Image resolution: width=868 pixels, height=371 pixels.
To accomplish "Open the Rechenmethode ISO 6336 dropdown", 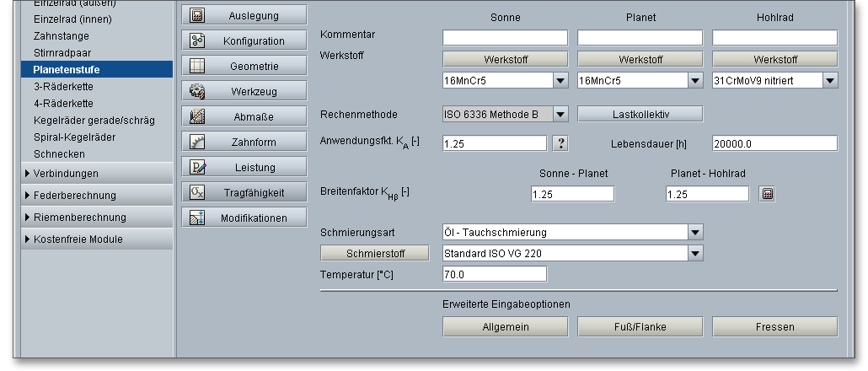I will click(x=560, y=114).
